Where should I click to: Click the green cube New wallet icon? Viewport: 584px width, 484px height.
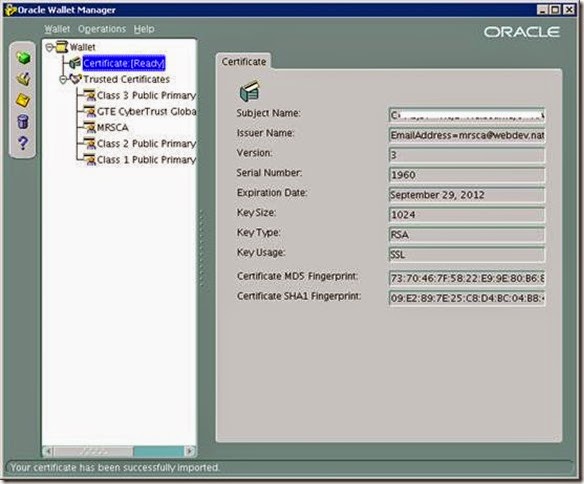tap(23, 58)
